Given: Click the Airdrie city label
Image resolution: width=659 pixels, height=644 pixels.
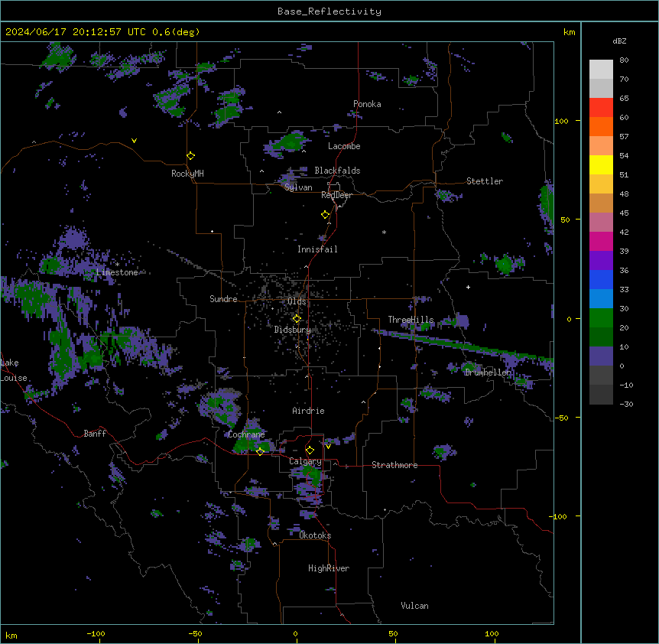Looking at the screenshot, I should click(x=308, y=411).
